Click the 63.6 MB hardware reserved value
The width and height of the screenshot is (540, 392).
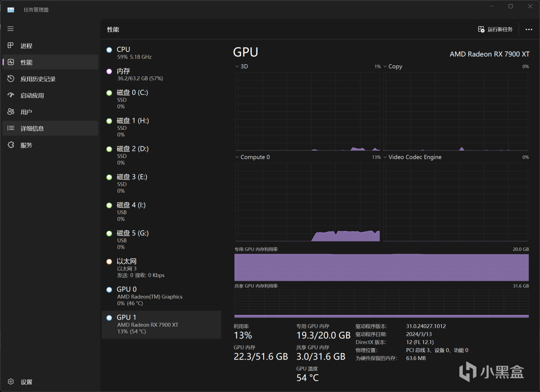pos(416,358)
